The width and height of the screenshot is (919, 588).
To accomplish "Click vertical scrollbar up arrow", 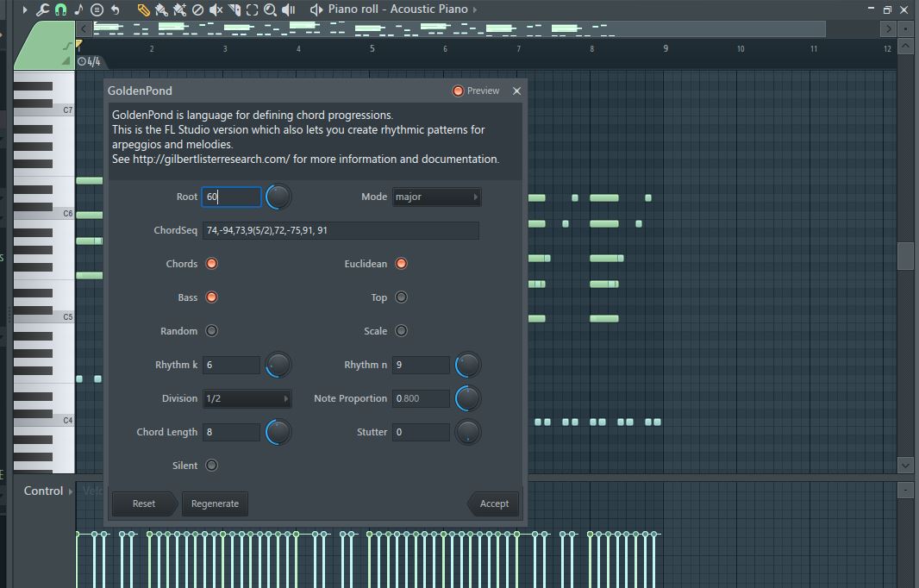I will (x=905, y=47).
